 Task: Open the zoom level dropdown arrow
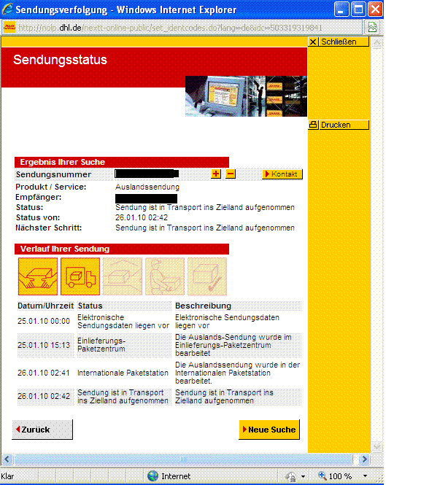[365, 476]
